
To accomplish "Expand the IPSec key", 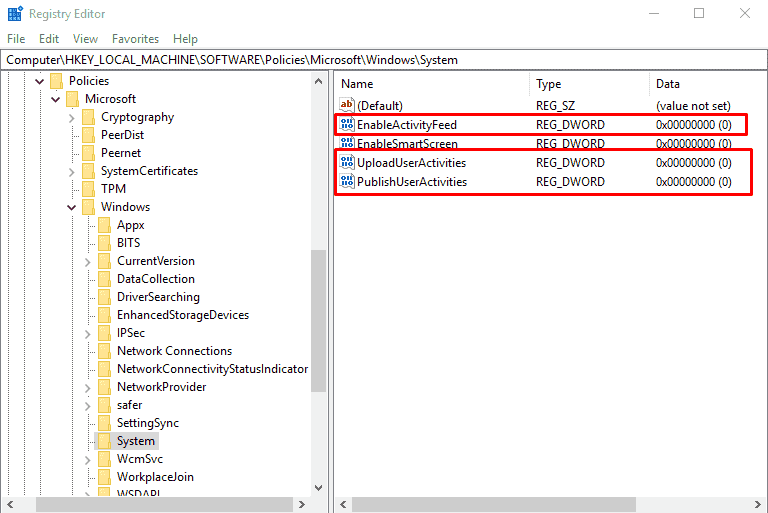I will tap(88, 334).
